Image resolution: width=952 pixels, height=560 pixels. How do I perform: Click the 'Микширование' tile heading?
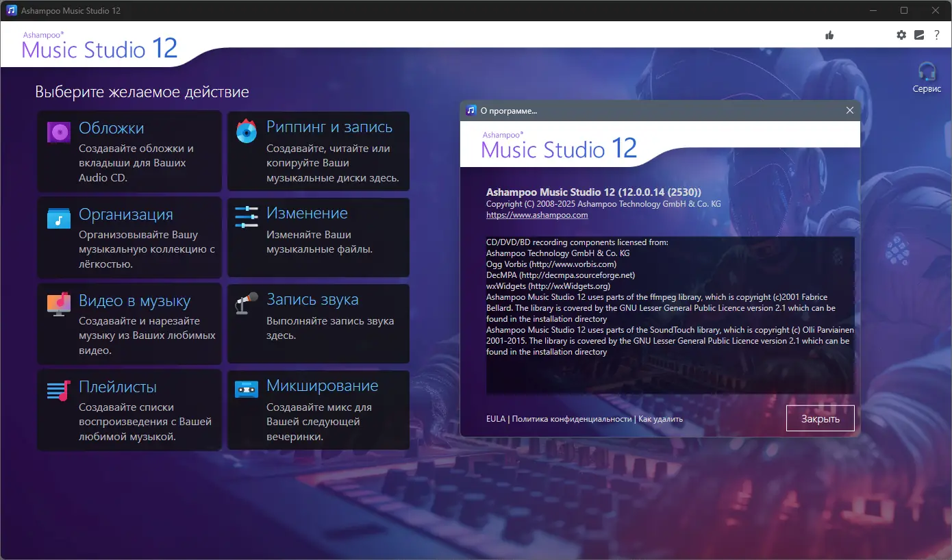click(x=323, y=385)
